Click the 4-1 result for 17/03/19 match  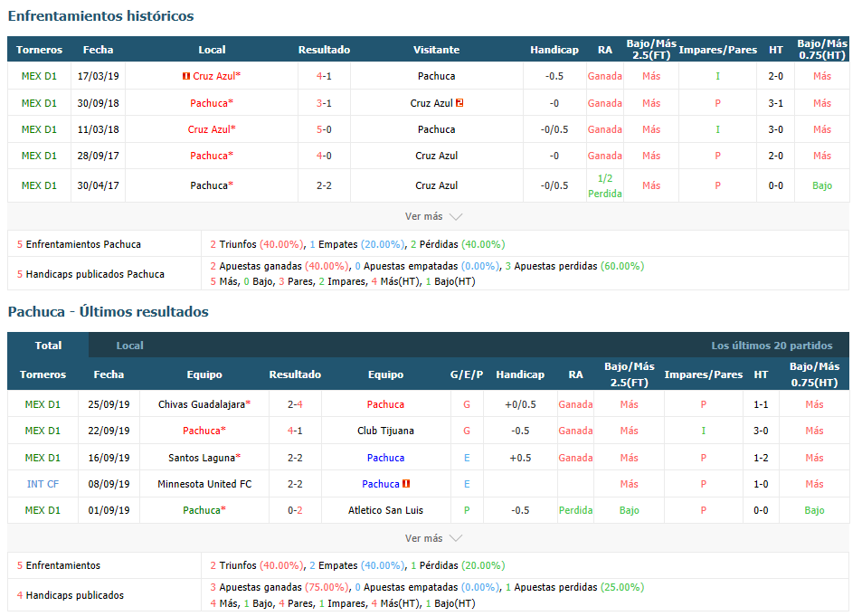tap(324, 77)
